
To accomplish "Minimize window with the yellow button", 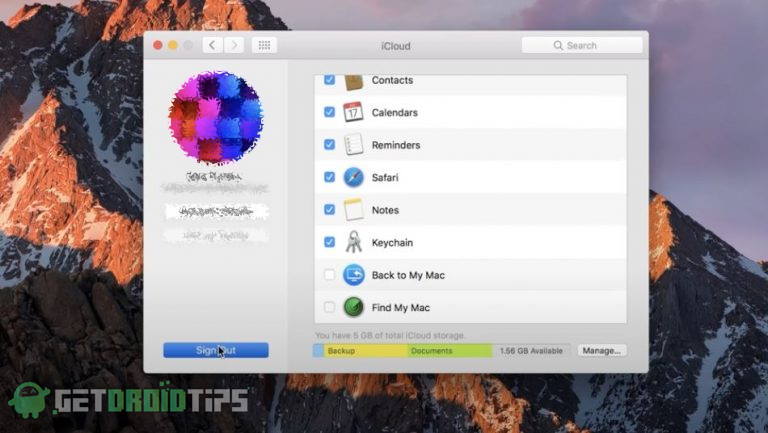I will click(173, 46).
